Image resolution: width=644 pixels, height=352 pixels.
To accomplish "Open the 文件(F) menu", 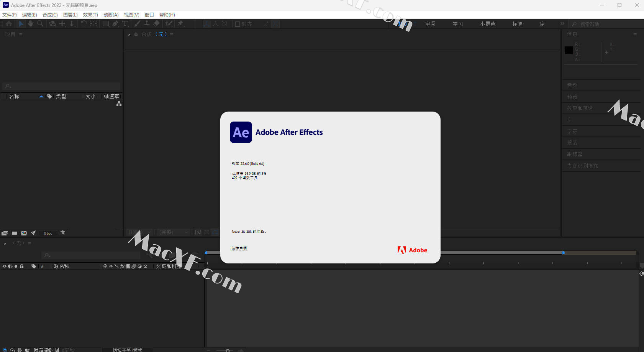I will coord(10,15).
